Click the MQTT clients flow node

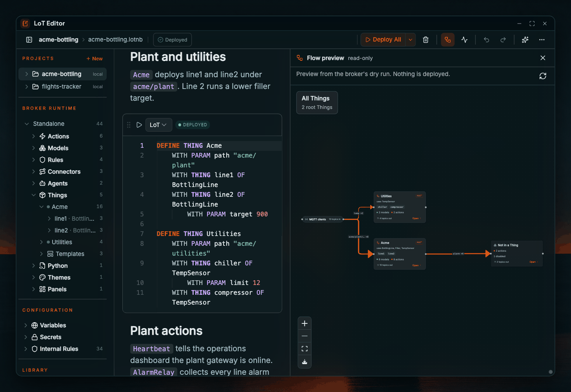pos(322,220)
